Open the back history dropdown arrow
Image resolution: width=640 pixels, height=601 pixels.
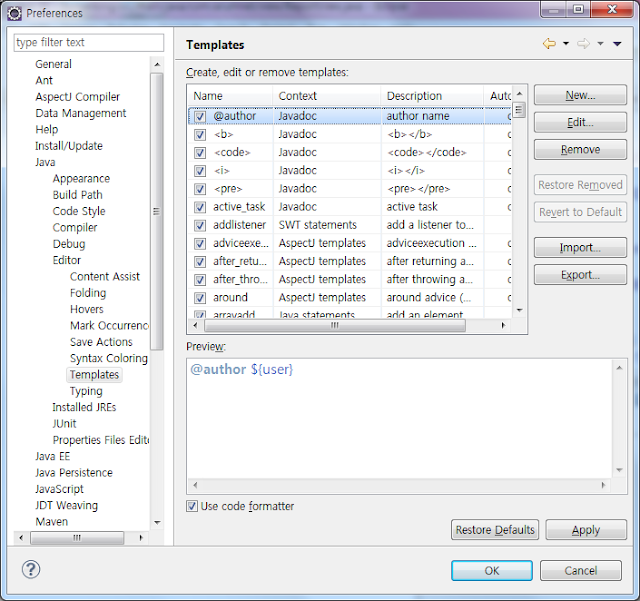click(x=566, y=43)
